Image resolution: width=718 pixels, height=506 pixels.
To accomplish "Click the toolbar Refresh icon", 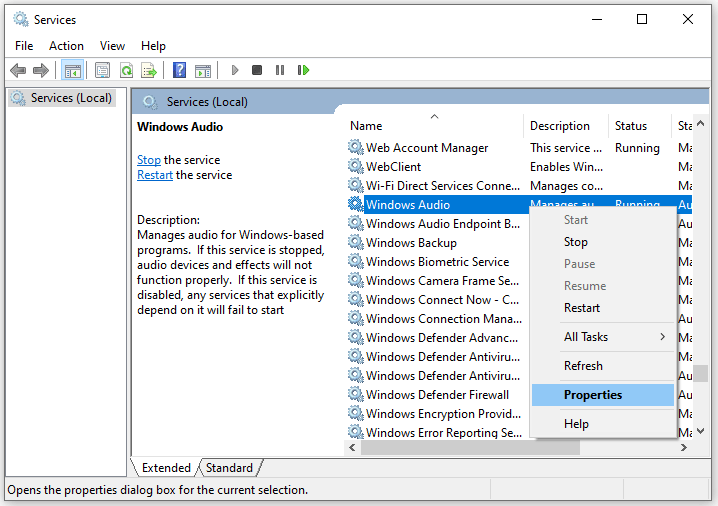I will point(126,71).
